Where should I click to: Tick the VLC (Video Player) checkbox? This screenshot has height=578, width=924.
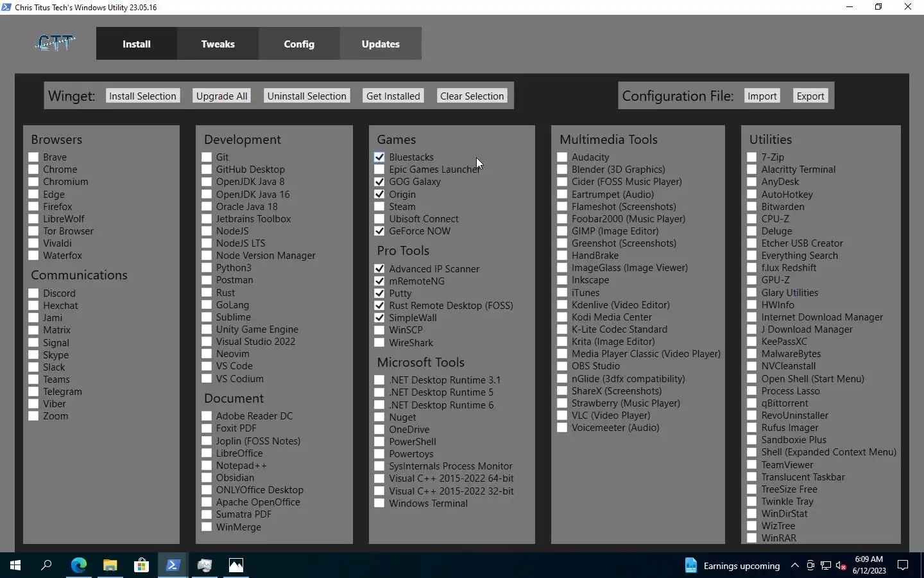562,416
